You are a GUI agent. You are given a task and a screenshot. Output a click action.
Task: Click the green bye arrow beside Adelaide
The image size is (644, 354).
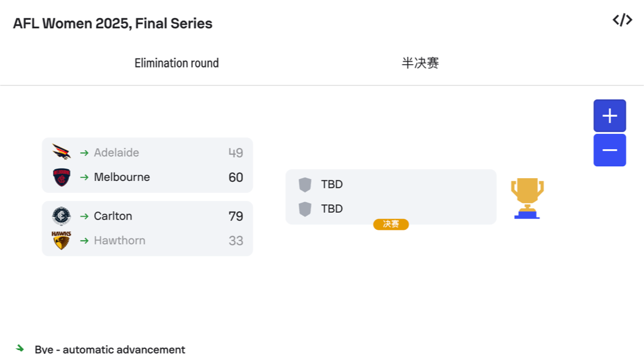click(x=84, y=153)
